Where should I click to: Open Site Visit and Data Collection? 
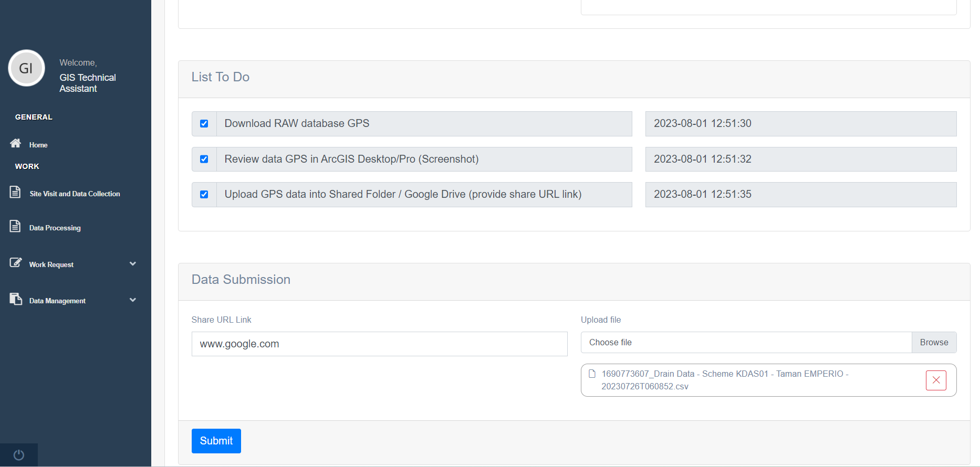tap(75, 194)
